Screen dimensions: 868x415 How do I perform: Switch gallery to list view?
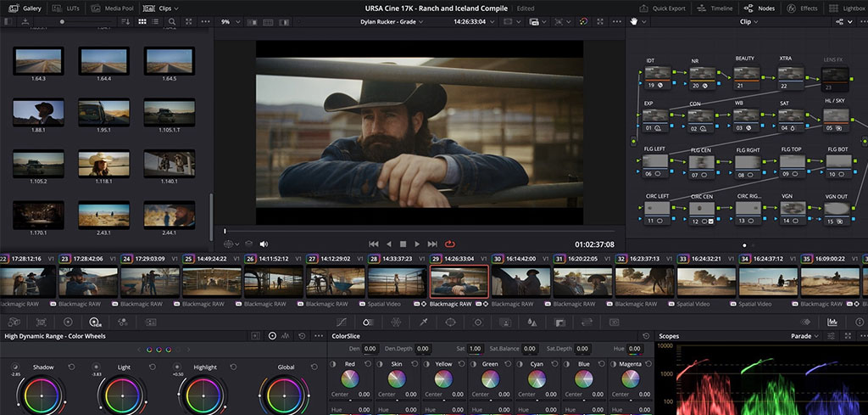pyautogui.click(x=156, y=21)
